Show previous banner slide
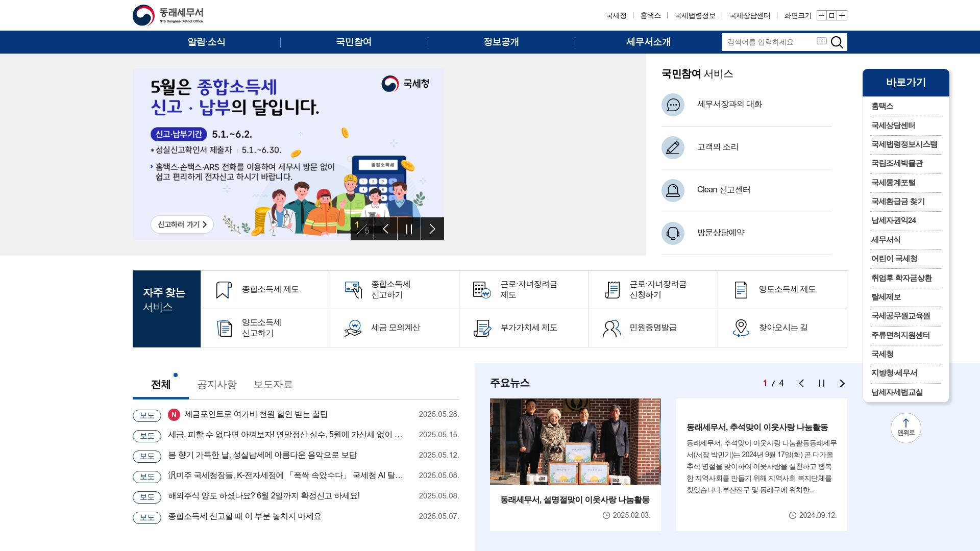Image resolution: width=980 pixels, height=551 pixels. coord(386,229)
